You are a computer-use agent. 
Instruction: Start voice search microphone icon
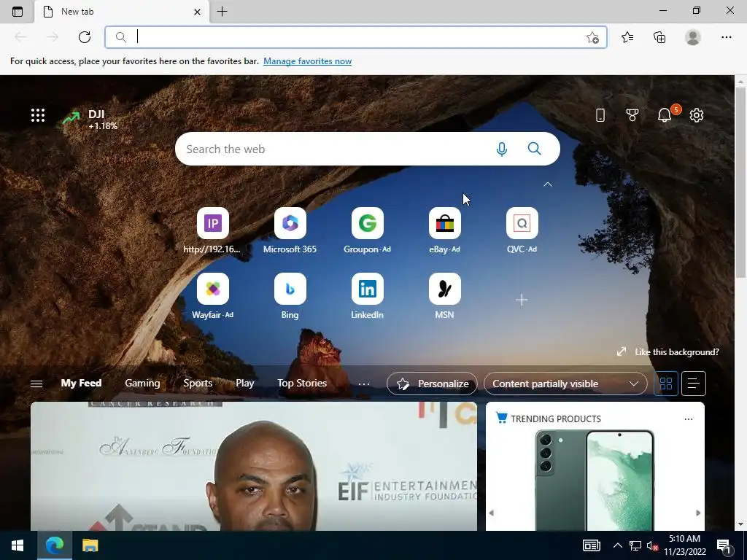pyautogui.click(x=501, y=149)
